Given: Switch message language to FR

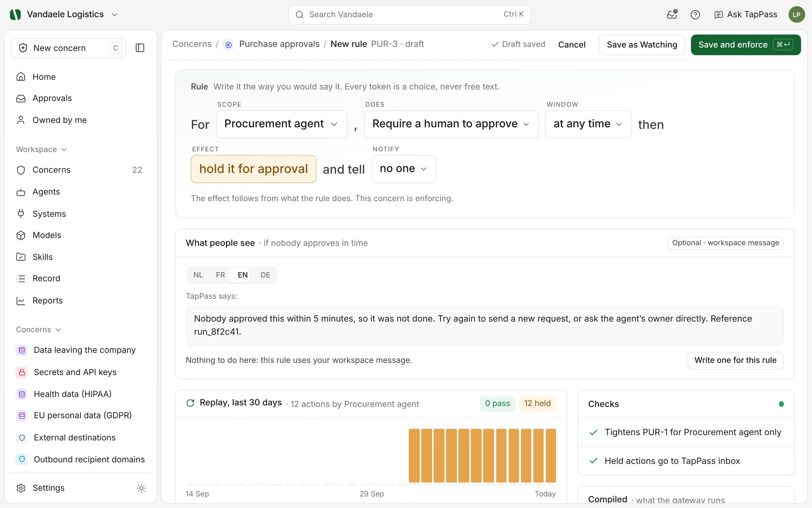Looking at the screenshot, I should 221,275.
